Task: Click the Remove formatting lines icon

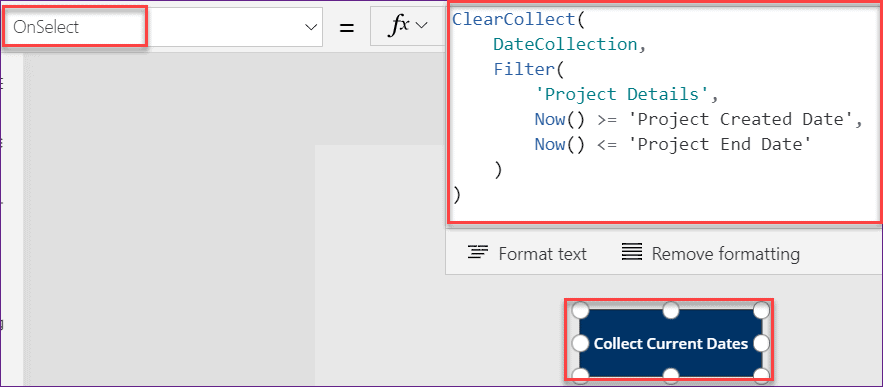Action: point(632,252)
